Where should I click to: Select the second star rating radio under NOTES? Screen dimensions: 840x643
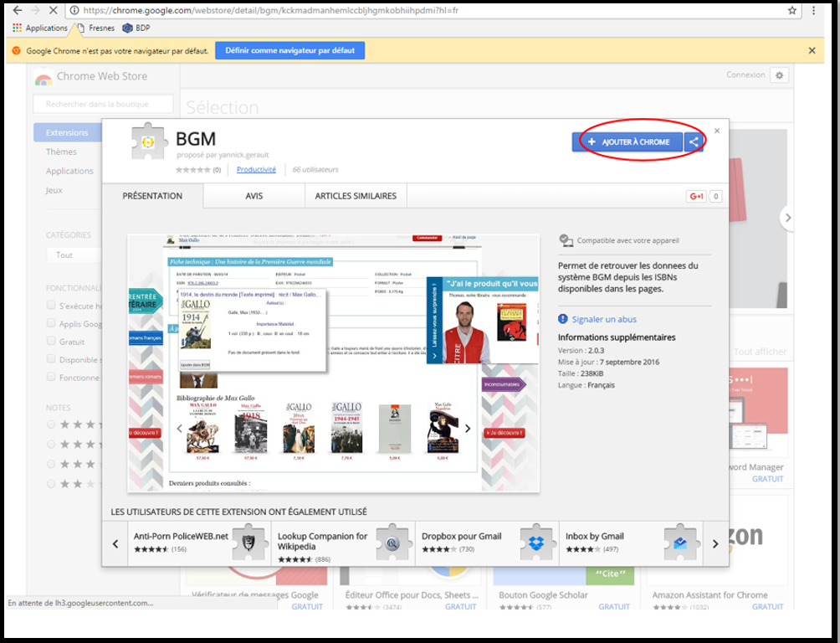(x=51, y=445)
